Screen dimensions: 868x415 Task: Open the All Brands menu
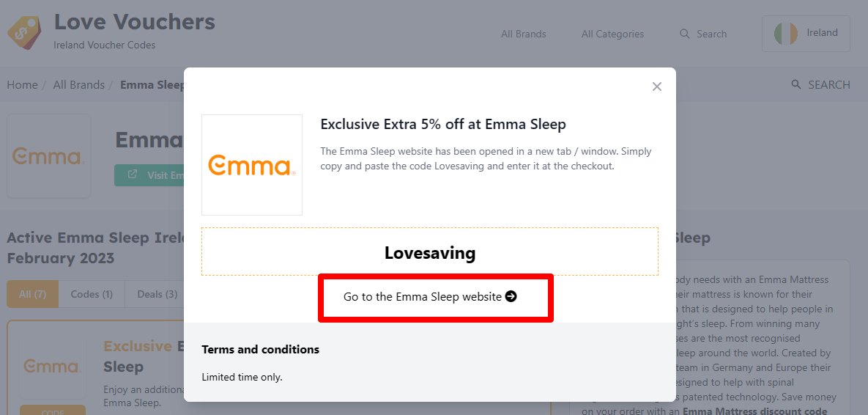coord(524,34)
